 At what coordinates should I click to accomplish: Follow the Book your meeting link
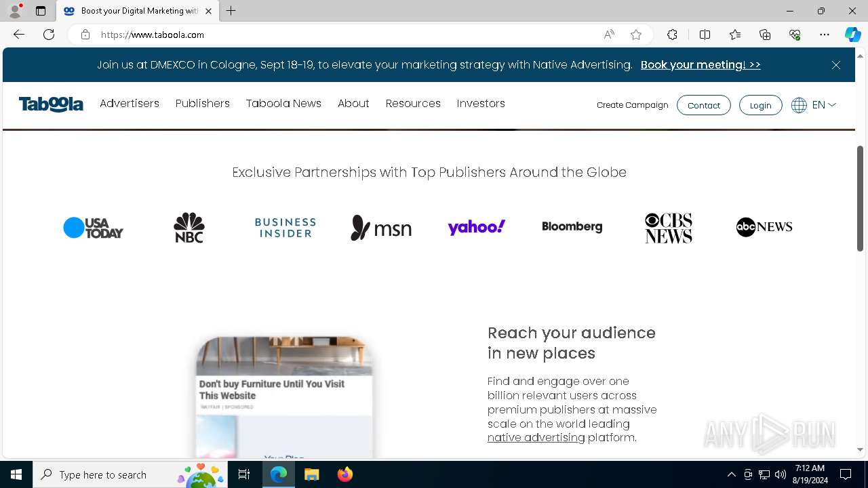pyautogui.click(x=701, y=65)
